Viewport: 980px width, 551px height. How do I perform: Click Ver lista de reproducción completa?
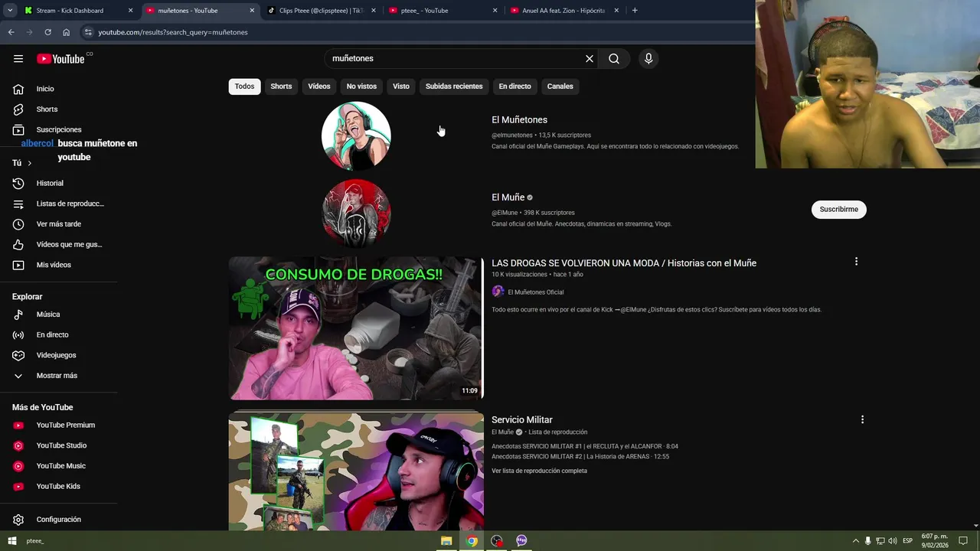pyautogui.click(x=539, y=471)
